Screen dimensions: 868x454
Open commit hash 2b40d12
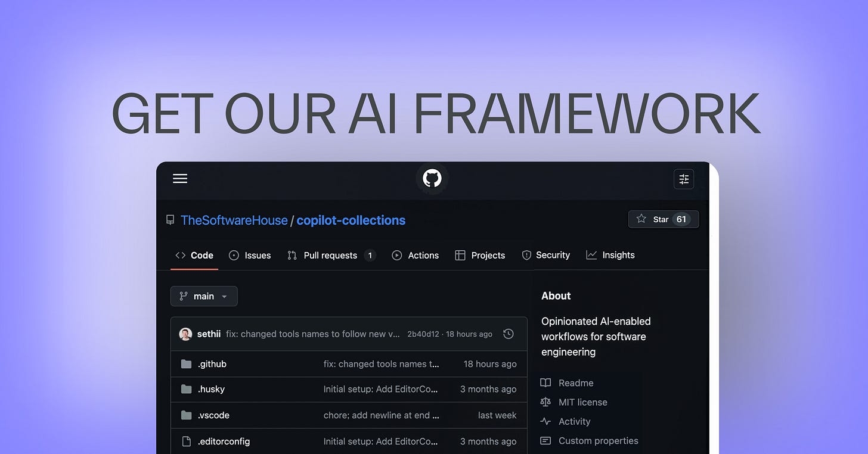(x=423, y=334)
